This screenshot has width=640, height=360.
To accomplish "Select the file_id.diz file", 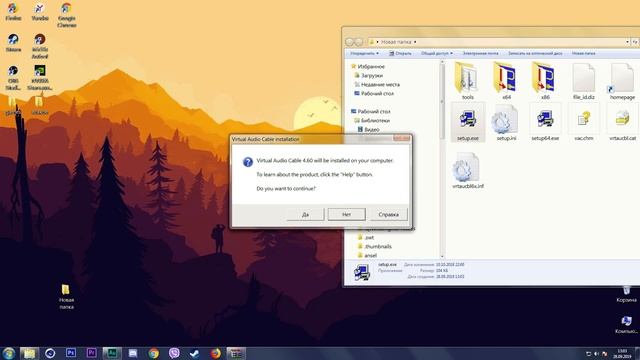I will (x=584, y=81).
